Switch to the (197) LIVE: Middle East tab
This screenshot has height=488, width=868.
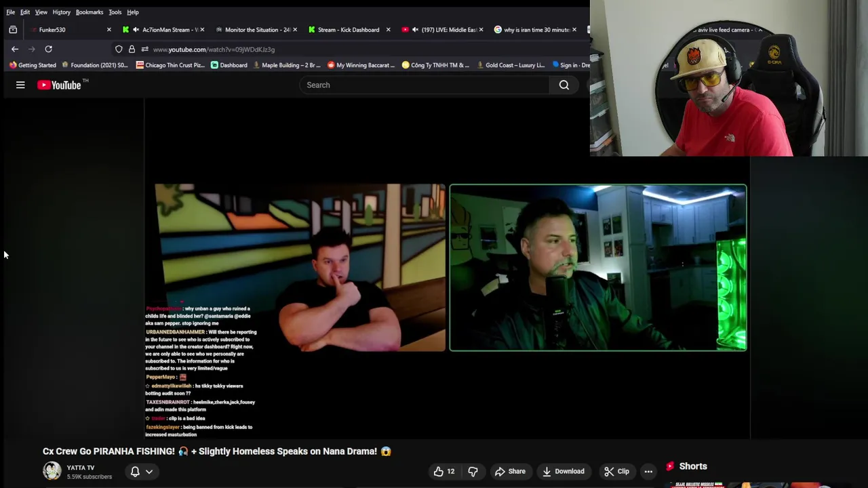(442, 30)
